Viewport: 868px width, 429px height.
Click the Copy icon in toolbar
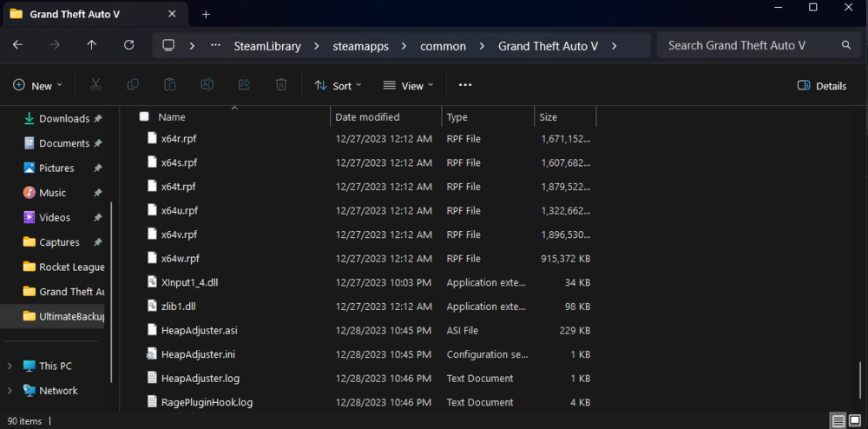133,85
